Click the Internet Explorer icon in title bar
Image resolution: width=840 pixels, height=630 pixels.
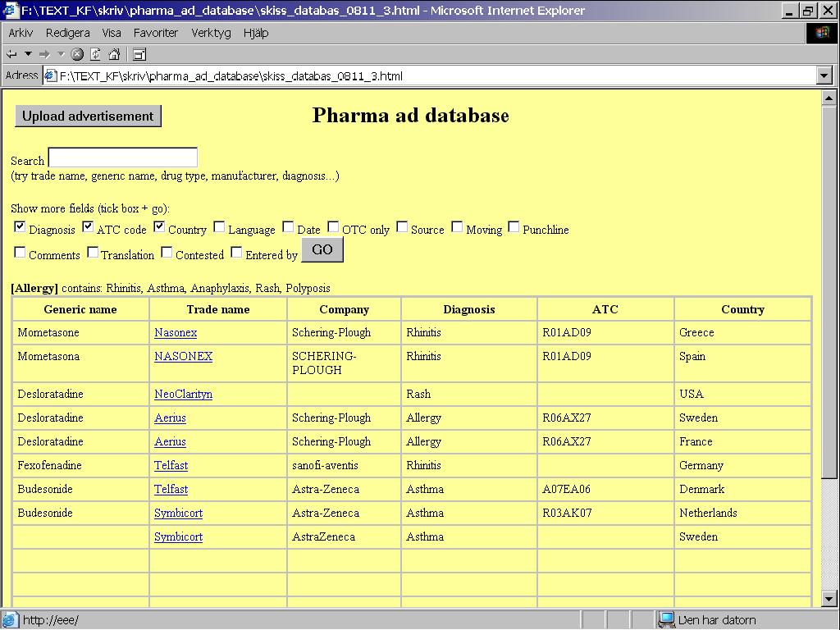[x=10, y=10]
